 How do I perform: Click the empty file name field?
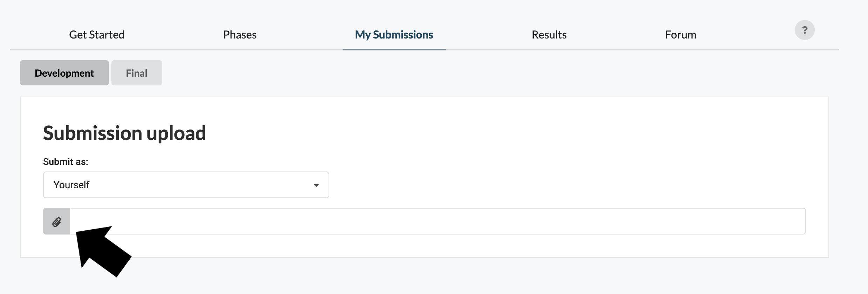420,221
